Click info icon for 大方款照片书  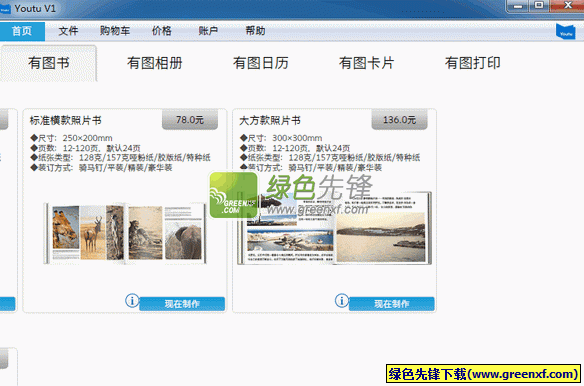342,300
